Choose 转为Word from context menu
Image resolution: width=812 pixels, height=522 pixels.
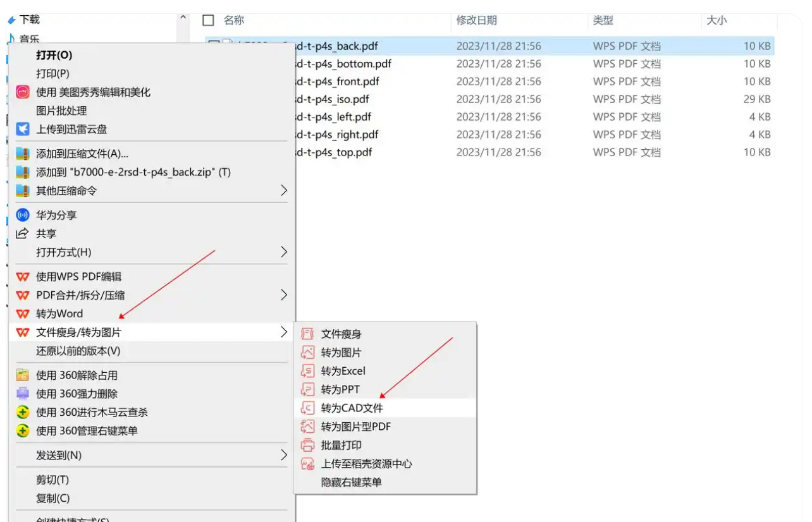click(x=59, y=313)
